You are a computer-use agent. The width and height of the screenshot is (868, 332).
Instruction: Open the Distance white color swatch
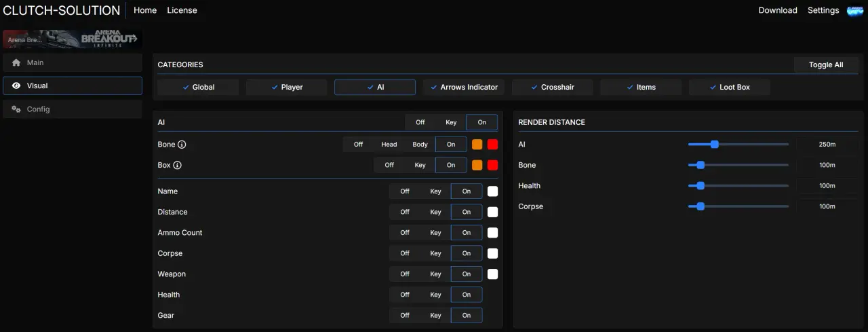click(x=493, y=212)
